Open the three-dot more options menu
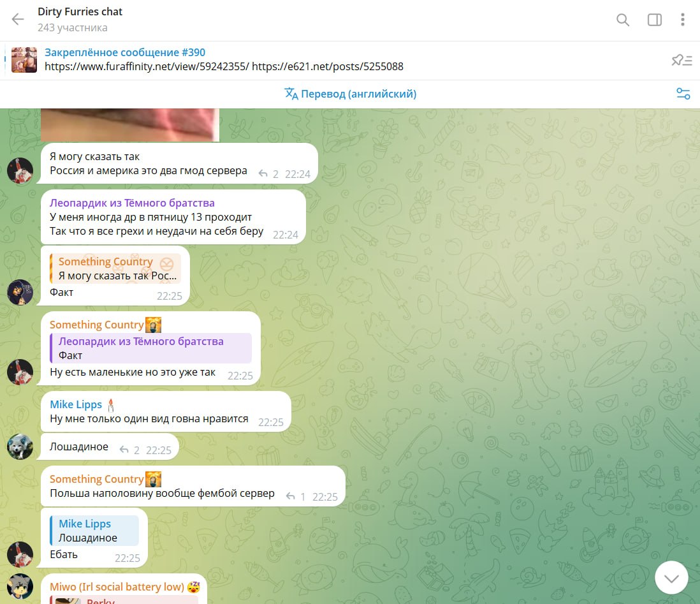This screenshot has width=700, height=604. (683, 20)
